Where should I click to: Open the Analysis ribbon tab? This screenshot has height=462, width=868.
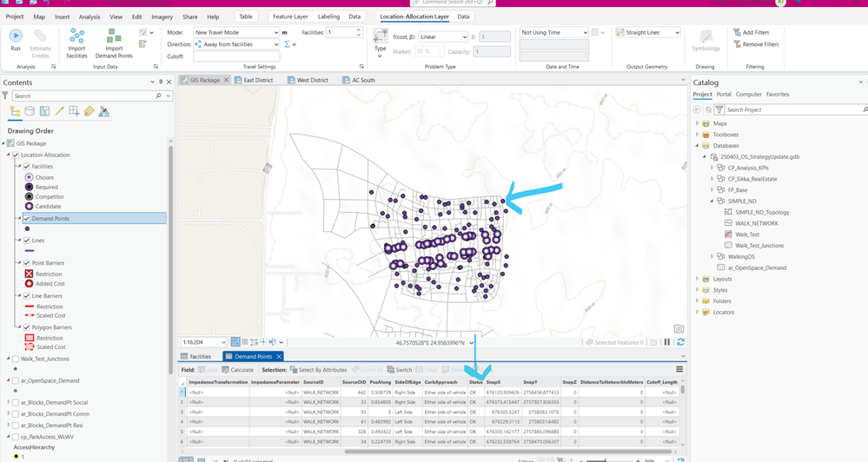click(x=89, y=16)
